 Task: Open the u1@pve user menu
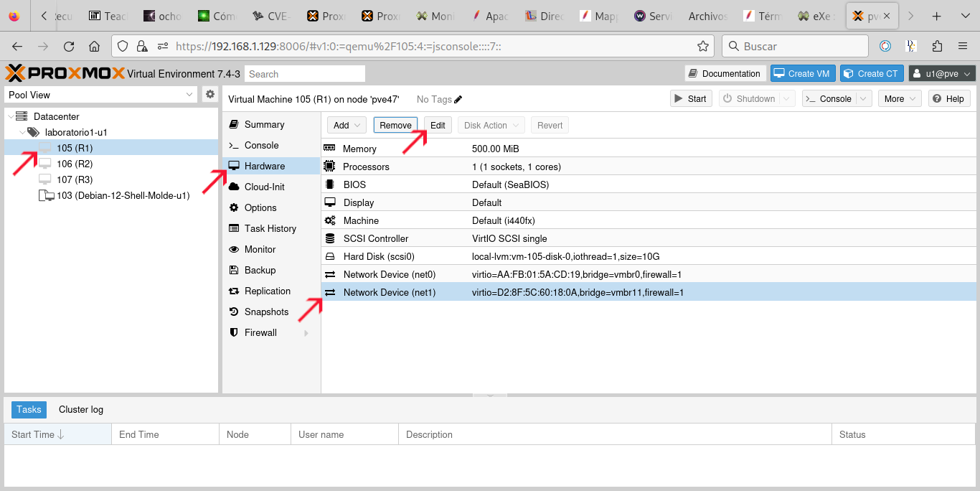(943, 73)
